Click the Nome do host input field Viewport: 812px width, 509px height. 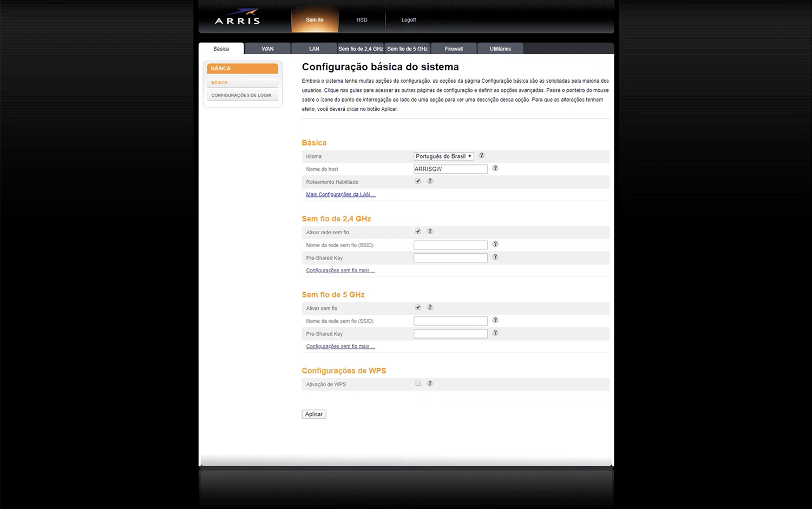pyautogui.click(x=450, y=169)
